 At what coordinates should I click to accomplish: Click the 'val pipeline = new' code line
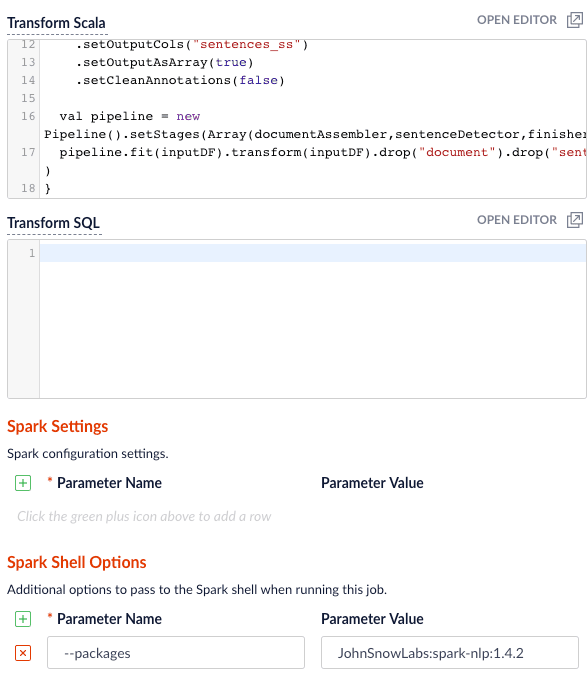[x=130, y=116]
